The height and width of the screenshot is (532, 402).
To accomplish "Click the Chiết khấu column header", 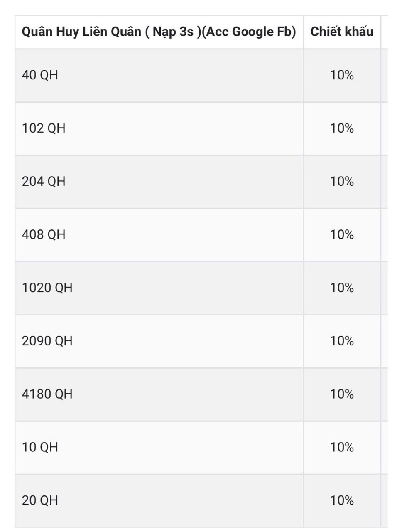I will tap(342, 32).
